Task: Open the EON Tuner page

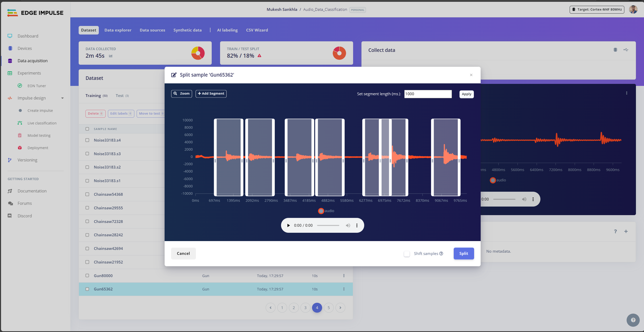Action: pos(36,86)
